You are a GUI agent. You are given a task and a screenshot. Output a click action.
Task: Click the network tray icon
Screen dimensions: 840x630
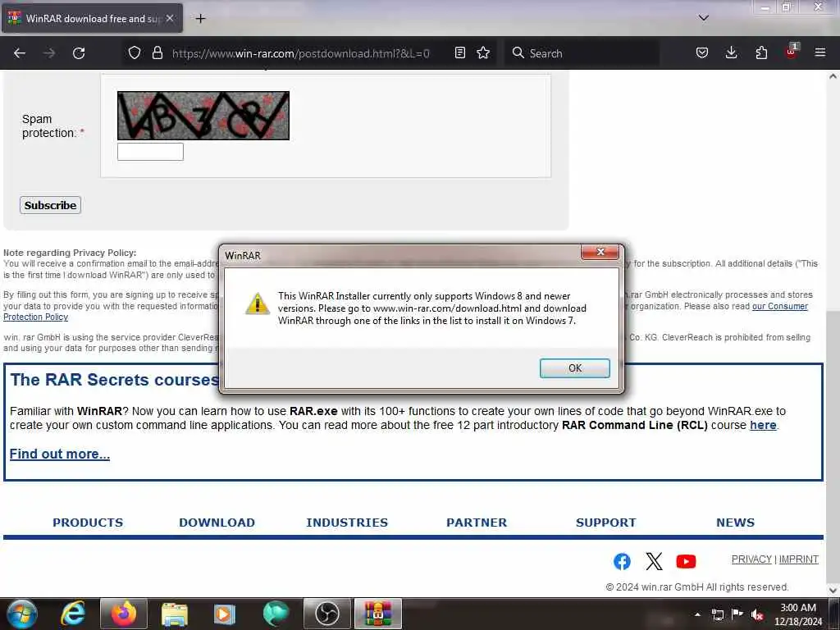point(717,614)
